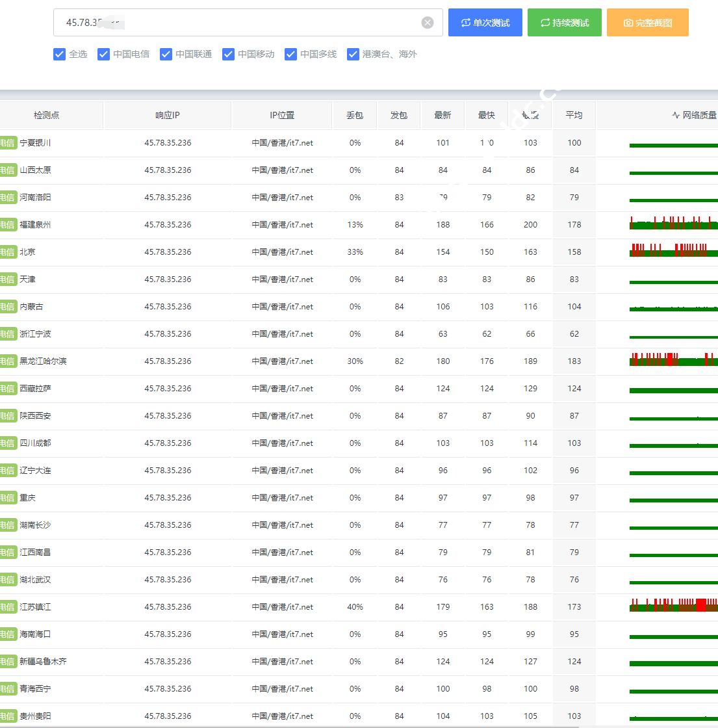This screenshot has width=718, height=728.
Task: Click the 电信 tag beside 北京
Action: (x=7, y=252)
